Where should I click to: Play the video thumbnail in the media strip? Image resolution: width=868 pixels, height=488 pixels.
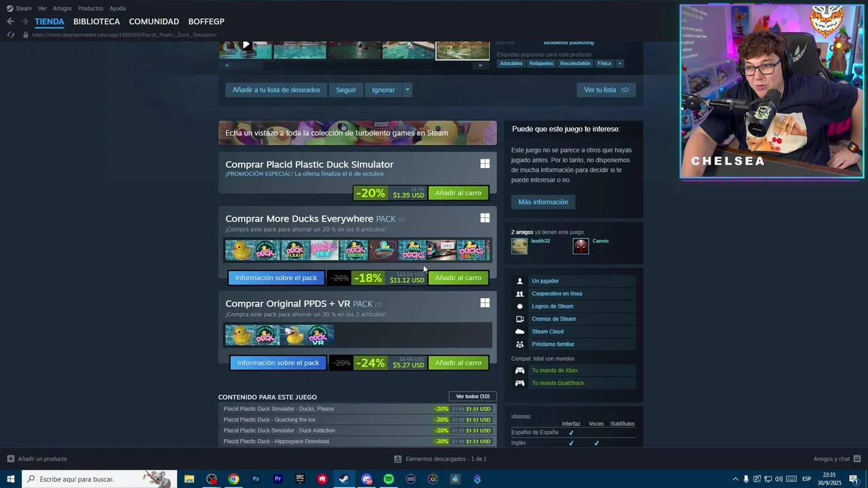[x=245, y=49]
